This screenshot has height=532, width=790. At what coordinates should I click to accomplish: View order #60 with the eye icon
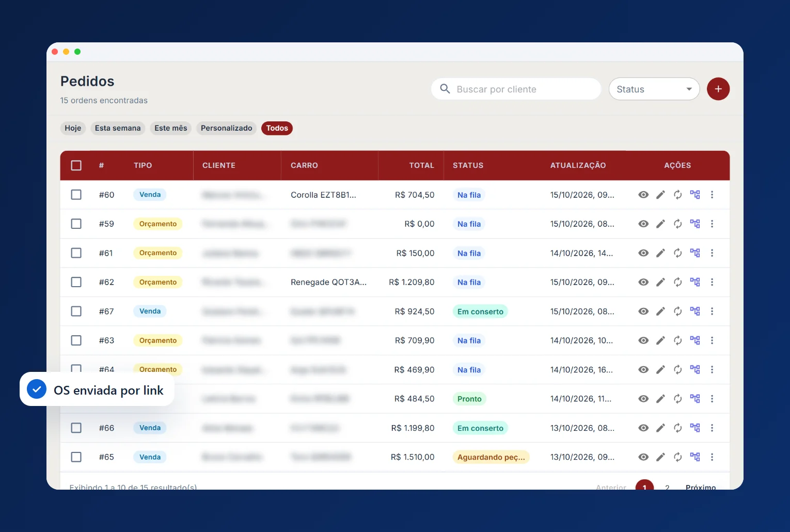point(643,195)
